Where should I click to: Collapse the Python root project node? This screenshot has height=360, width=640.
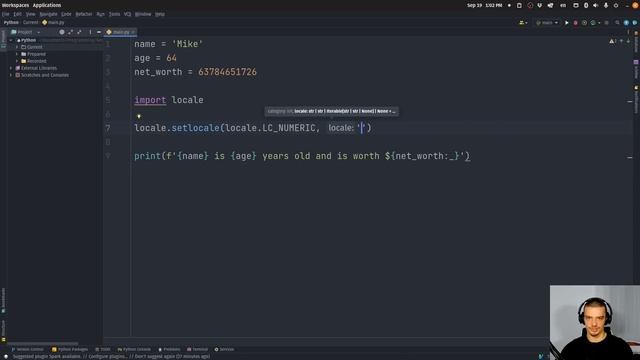tap(11, 40)
